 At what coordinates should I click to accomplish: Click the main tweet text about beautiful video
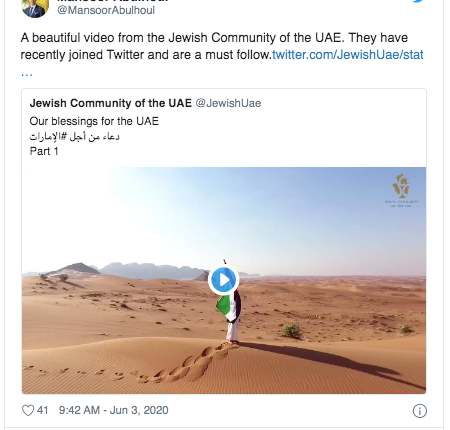[x=222, y=46]
